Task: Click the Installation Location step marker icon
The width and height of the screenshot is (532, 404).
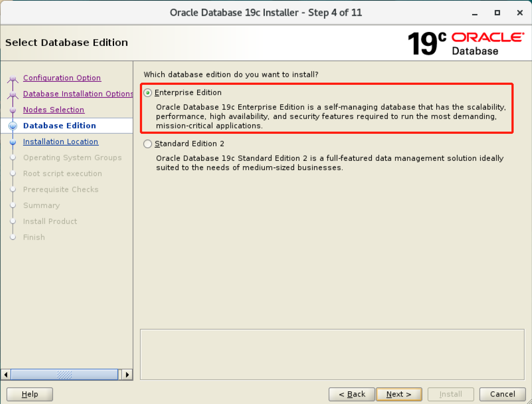Action: (13, 142)
